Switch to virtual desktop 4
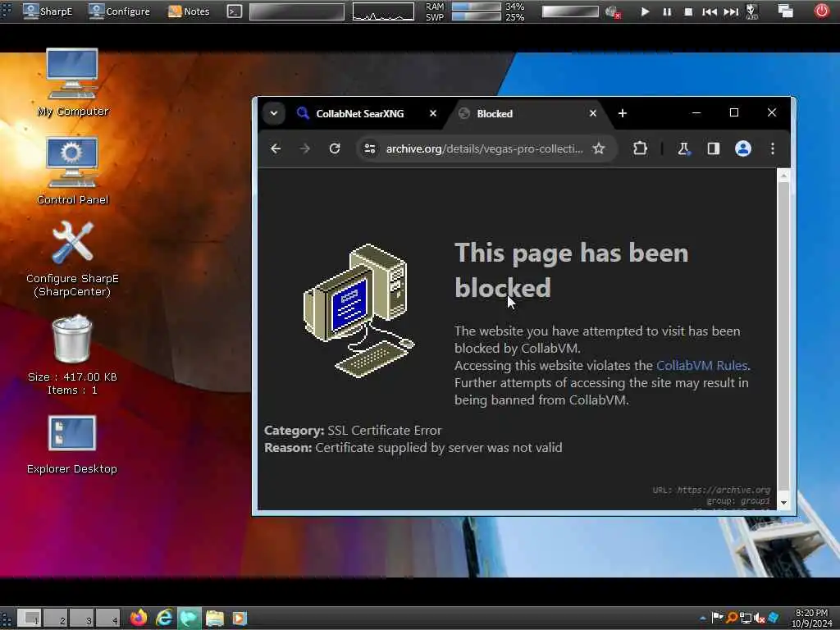The image size is (840, 630). point(108,619)
